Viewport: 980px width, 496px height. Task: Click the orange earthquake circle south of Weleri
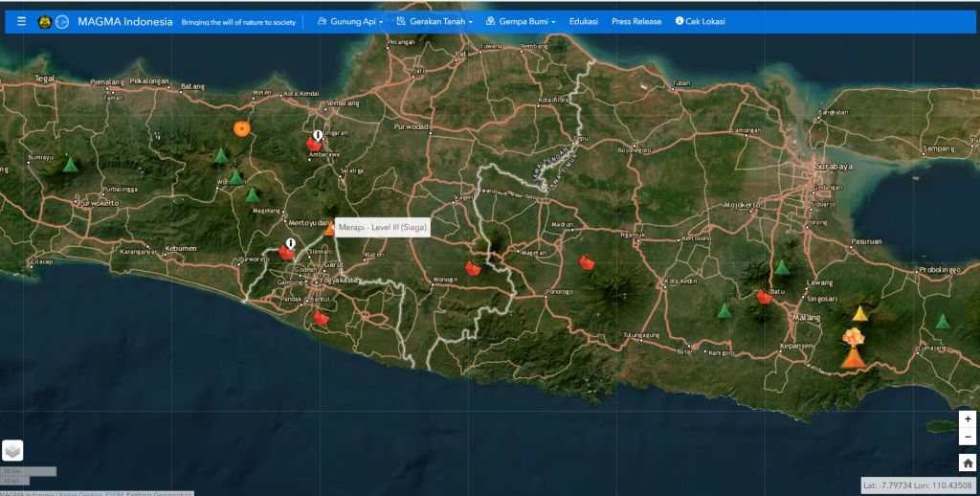pyautogui.click(x=242, y=127)
